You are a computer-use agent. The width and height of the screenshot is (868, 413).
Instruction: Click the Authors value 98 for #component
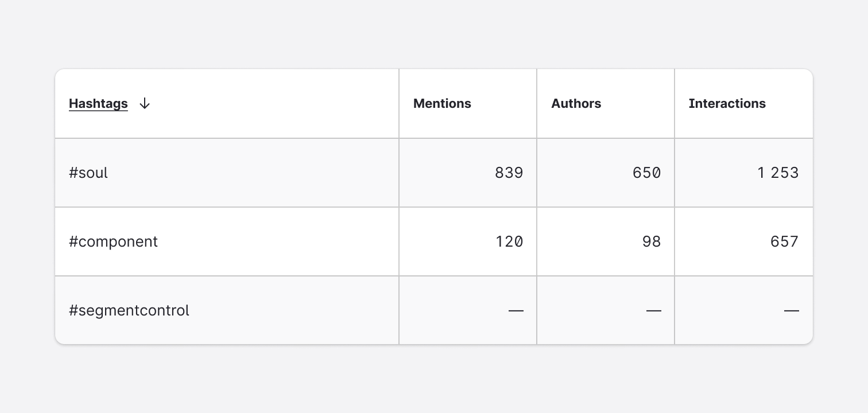pyautogui.click(x=652, y=241)
